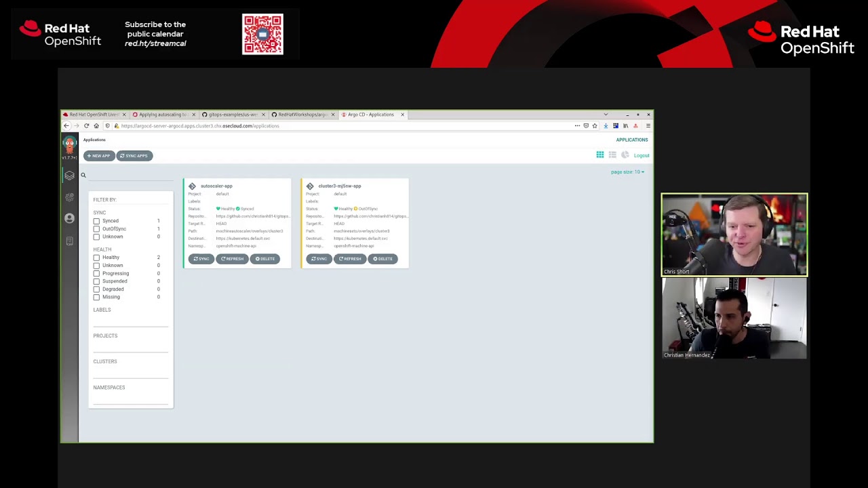Image resolution: width=868 pixels, height=488 pixels.
Task: Reload the page with browser refresh icon
Action: tap(86, 125)
